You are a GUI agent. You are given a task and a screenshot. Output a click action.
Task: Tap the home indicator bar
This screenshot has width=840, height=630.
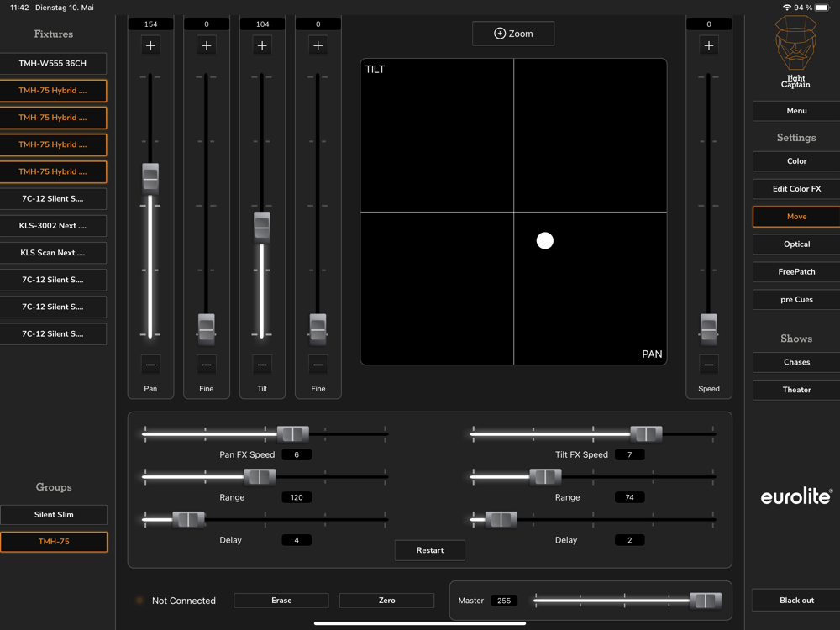pos(420,623)
